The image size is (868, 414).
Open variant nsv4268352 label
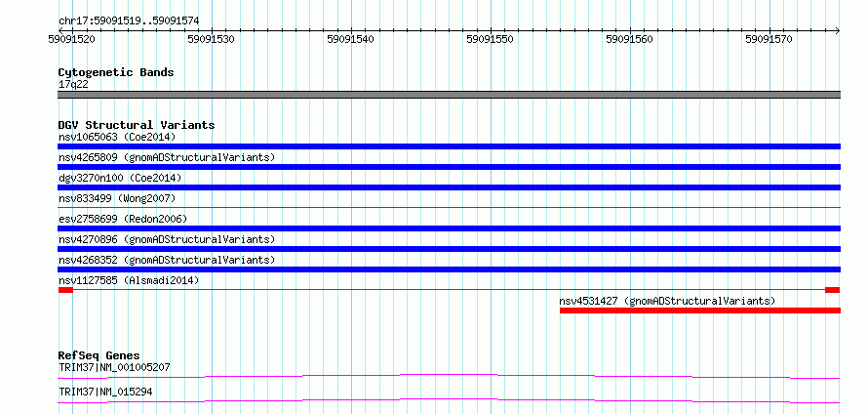click(167, 260)
